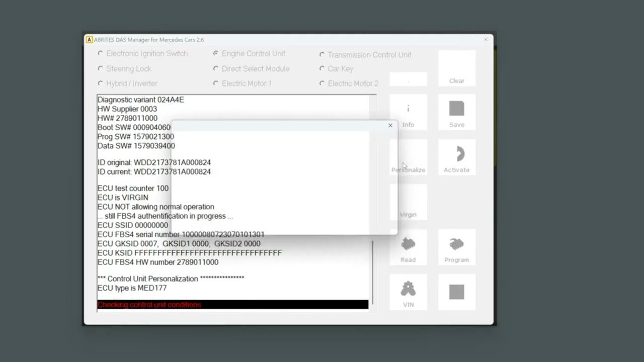Viewport: 644px width, 362px height.
Task: Click the 'ECU FBS4 serial number' line
Action: click(x=181, y=234)
